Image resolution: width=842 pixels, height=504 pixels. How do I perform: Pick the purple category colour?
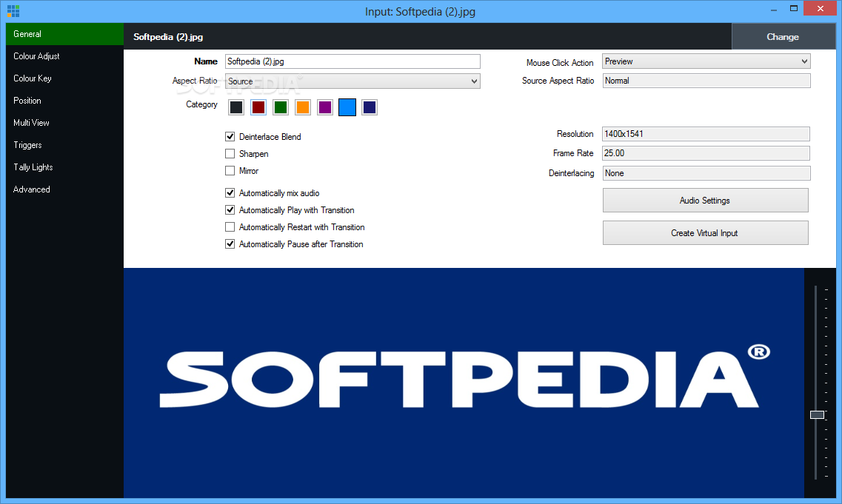[325, 107]
